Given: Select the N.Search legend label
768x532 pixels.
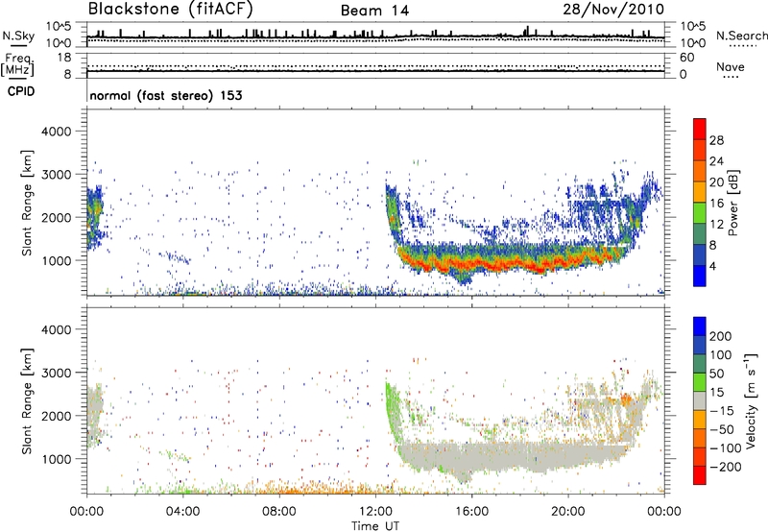Looking at the screenshot, I should pyautogui.click(x=741, y=36).
